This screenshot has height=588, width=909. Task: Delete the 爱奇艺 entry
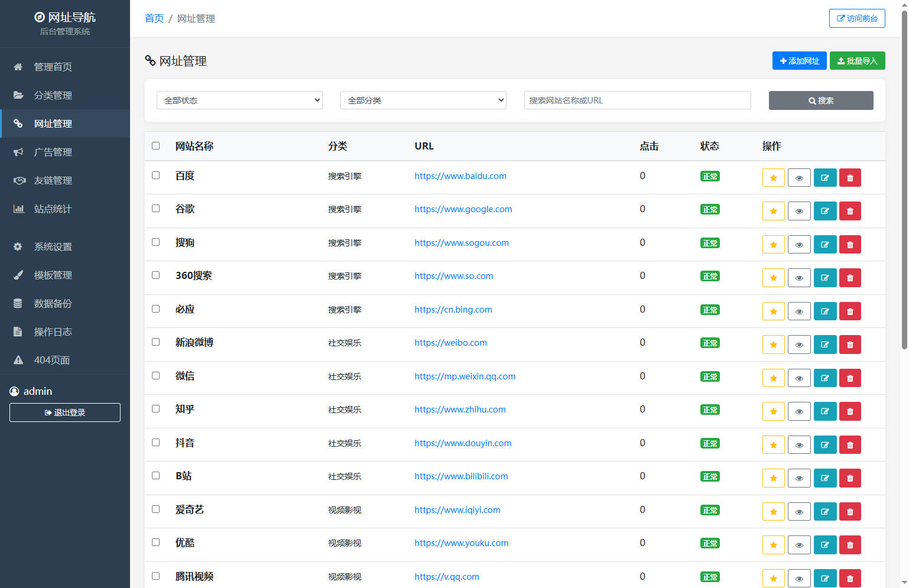(x=850, y=512)
